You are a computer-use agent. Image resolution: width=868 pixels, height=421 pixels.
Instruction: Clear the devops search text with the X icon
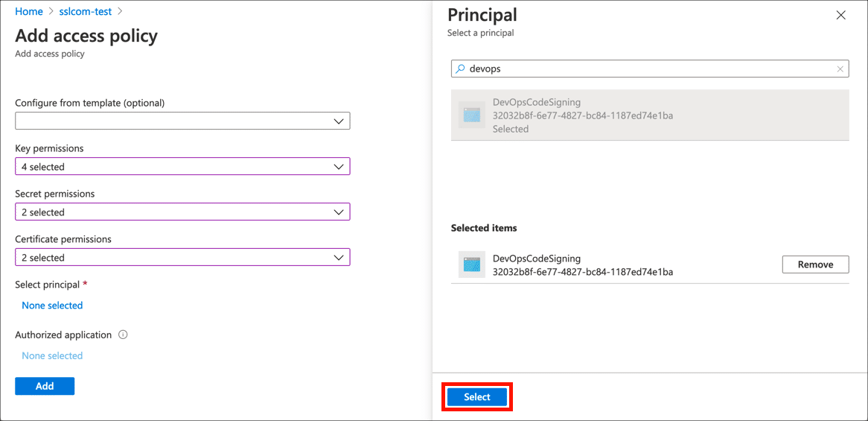[x=840, y=69]
